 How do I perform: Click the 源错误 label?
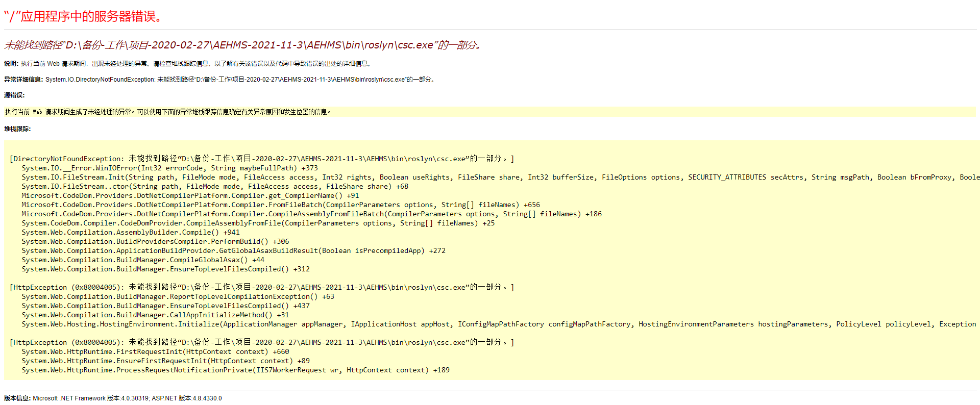[14, 95]
